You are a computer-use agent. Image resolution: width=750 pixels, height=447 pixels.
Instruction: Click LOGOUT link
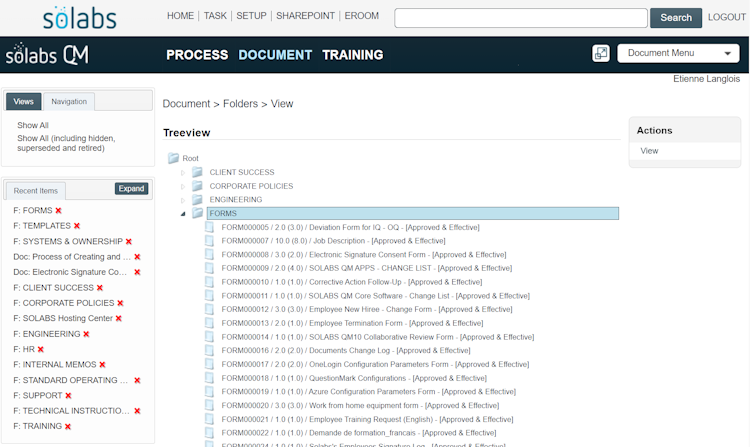click(727, 17)
